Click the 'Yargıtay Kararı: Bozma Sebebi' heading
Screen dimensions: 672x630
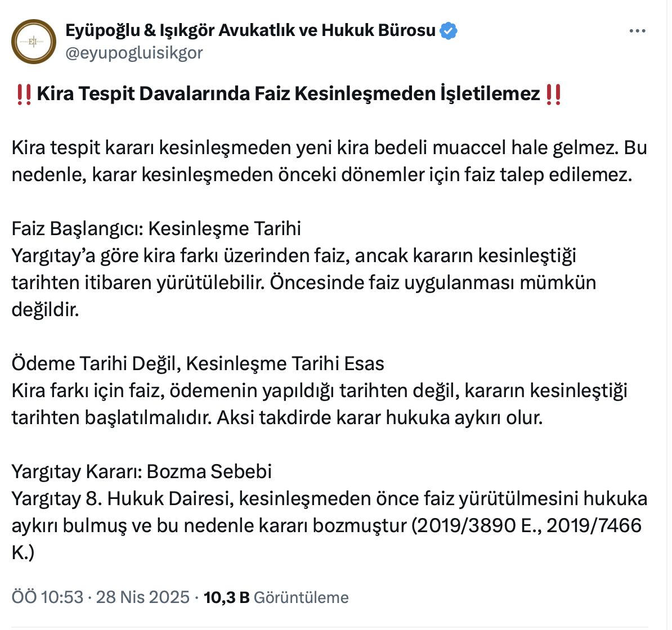click(x=141, y=471)
